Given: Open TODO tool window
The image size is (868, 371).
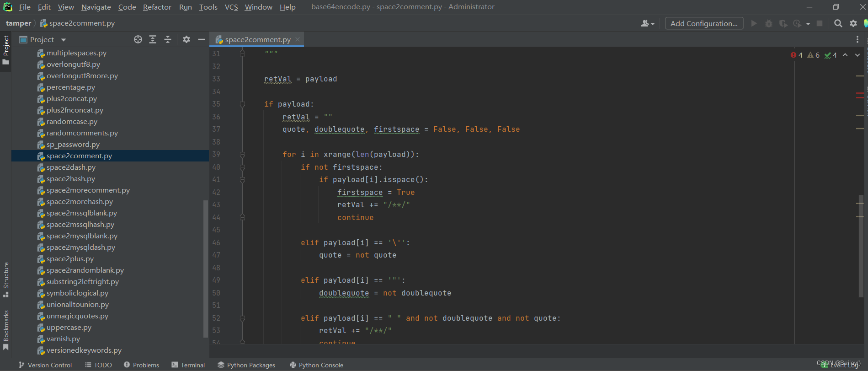Looking at the screenshot, I should (98, 365).
